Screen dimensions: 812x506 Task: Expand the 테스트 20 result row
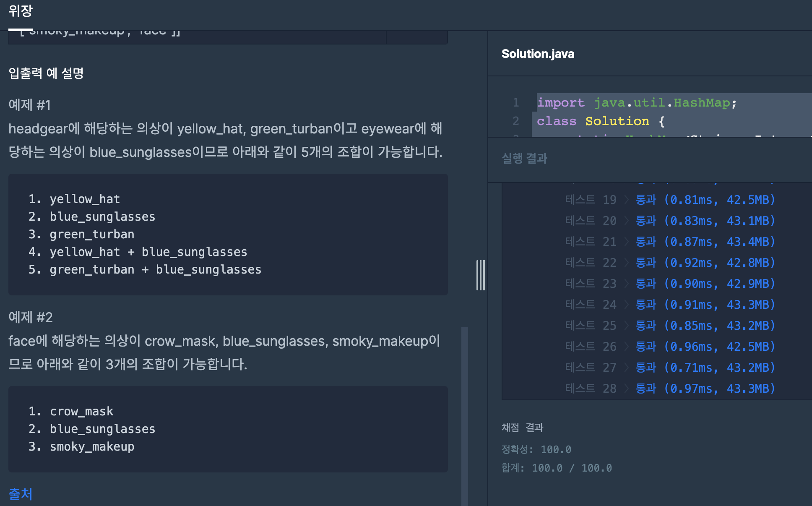626,221
